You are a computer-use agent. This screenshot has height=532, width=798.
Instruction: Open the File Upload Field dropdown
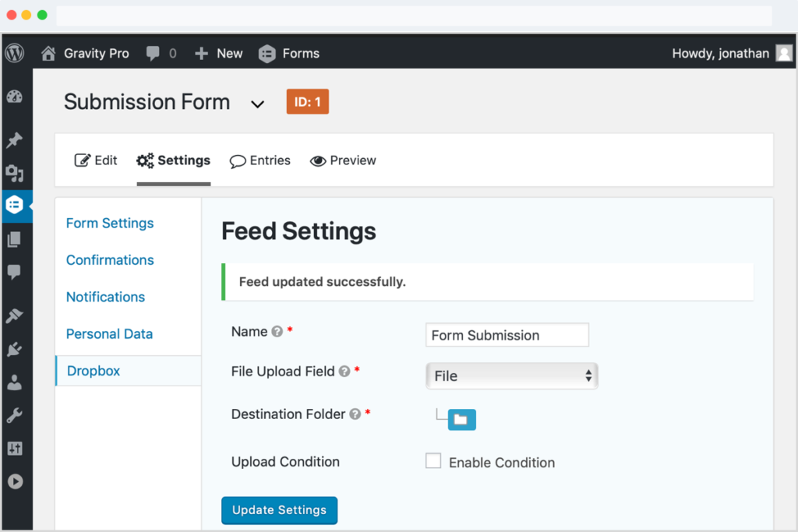511,375
